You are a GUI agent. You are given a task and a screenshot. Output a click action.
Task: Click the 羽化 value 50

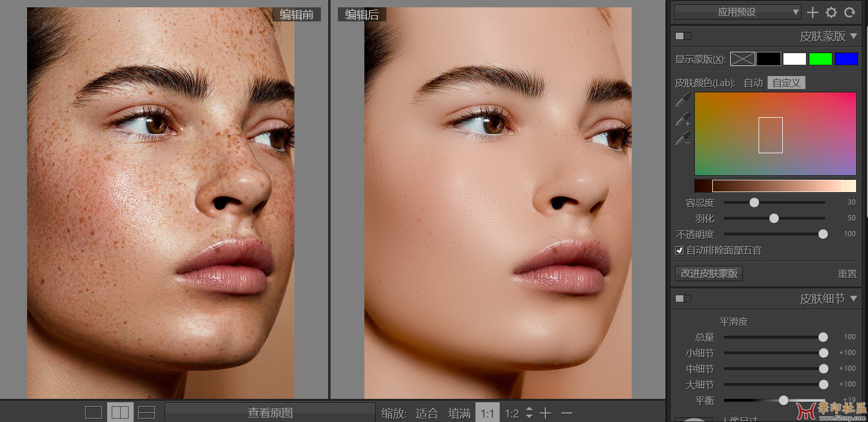(851, 218)
